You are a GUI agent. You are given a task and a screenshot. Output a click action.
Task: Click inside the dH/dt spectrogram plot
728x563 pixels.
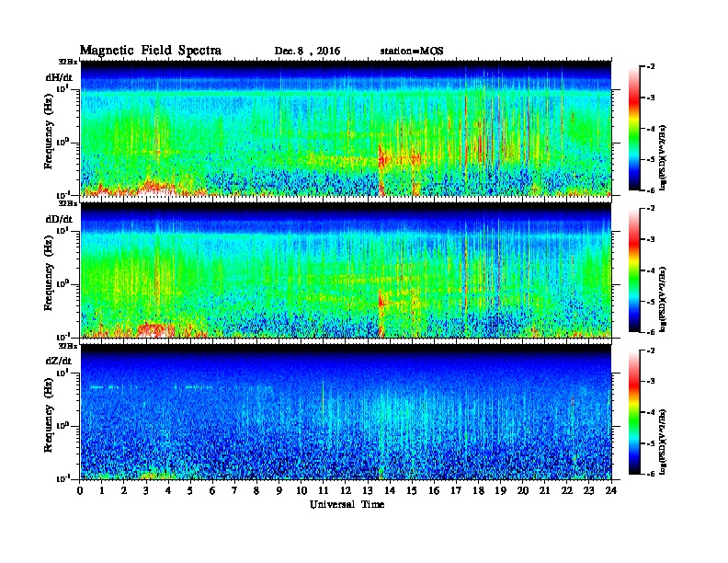coord(346,128)
